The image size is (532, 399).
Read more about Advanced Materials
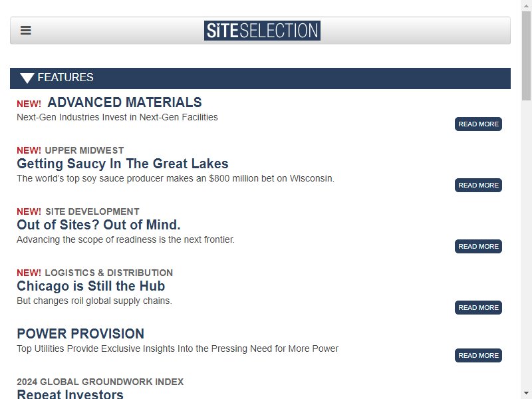coord(478,124)
